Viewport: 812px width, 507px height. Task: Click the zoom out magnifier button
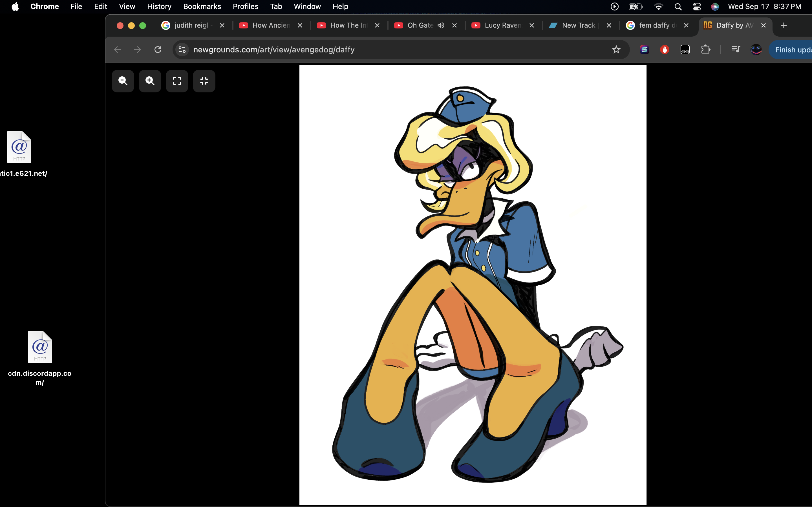[123, 81]
